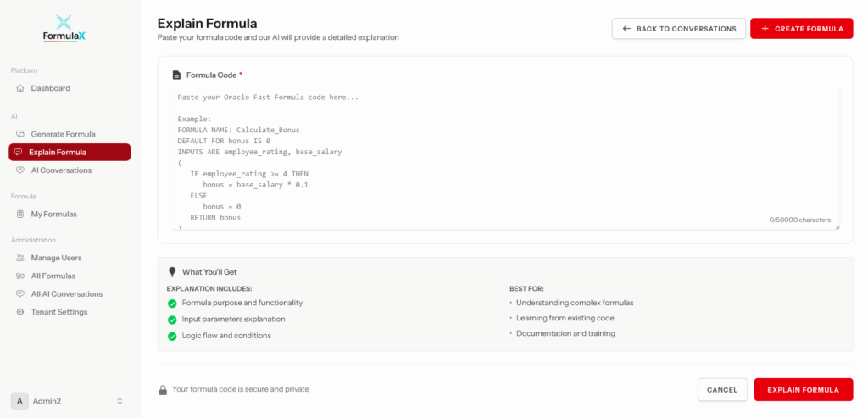868x418 pixels.
Task: Click the Dashboard home icon
Action: (x=20, y=88)
